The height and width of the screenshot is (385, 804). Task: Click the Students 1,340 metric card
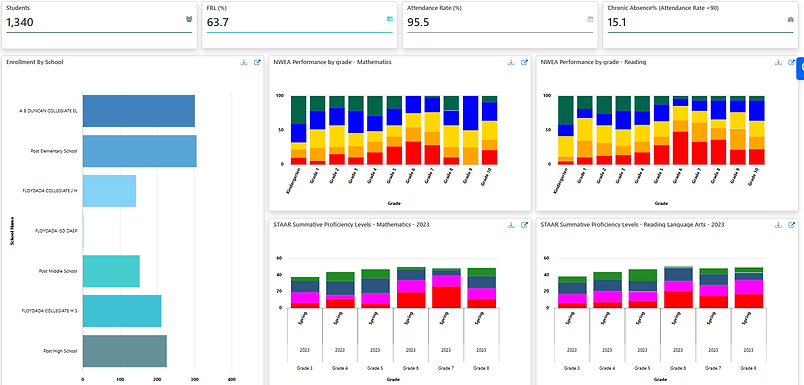pyautogui.click(x=99, y=25)
